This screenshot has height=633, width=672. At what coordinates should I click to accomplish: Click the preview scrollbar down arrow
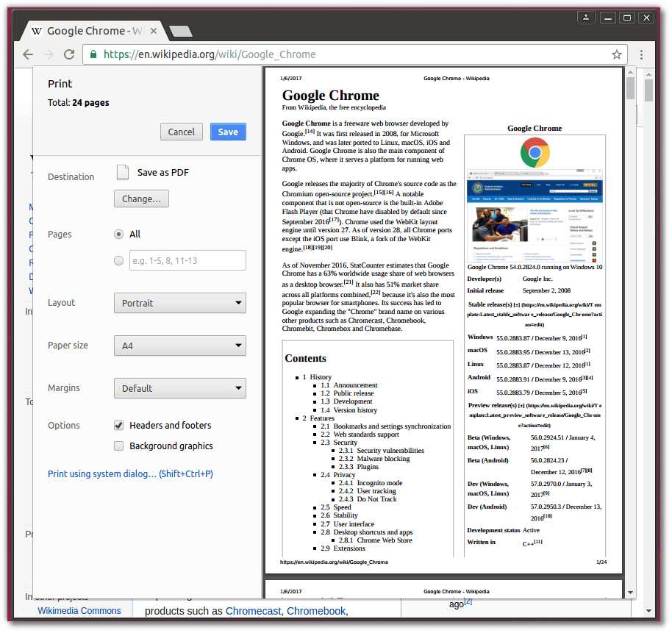click(630, 593)
